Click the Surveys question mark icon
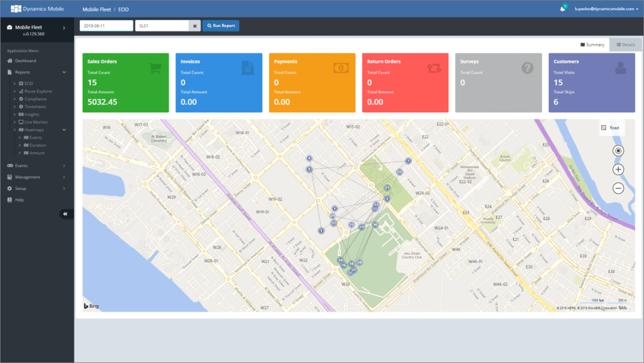The height and width of the screenshot is (363, 644). click(528, 68)
